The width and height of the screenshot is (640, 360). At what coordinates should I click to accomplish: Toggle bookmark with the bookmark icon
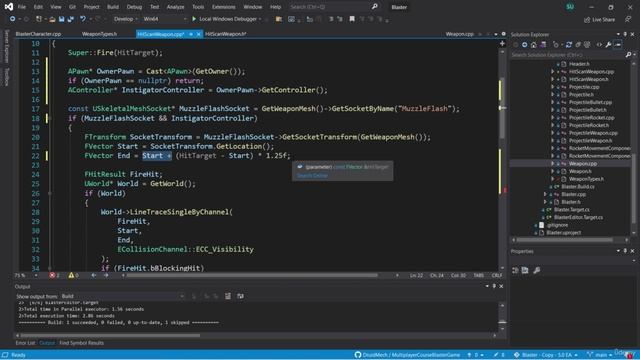[x=352, y=19]
